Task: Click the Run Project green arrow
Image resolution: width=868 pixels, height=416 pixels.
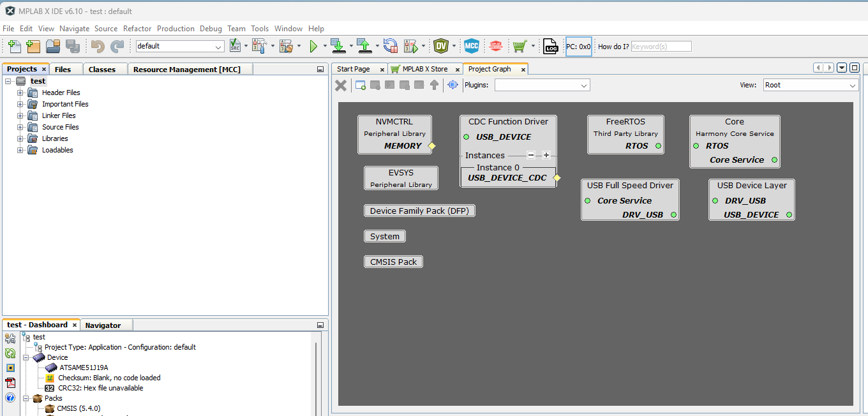Action: (313, 46)
